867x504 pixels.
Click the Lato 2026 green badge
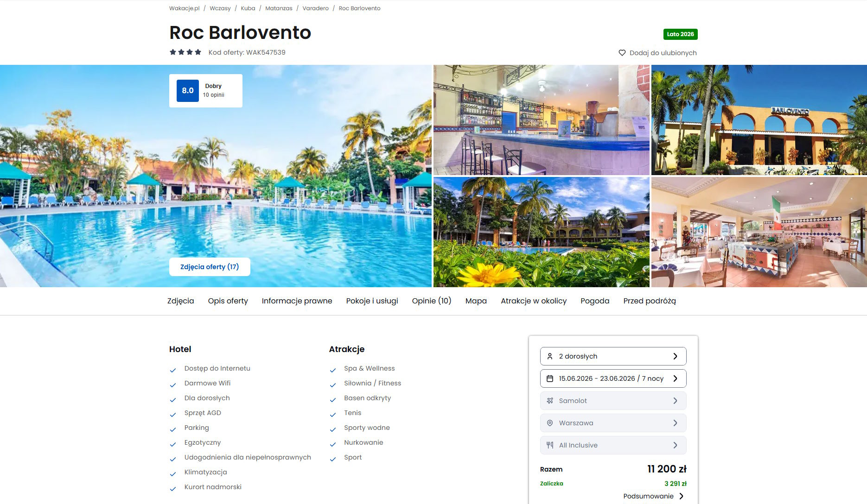(x=680, y=34)
